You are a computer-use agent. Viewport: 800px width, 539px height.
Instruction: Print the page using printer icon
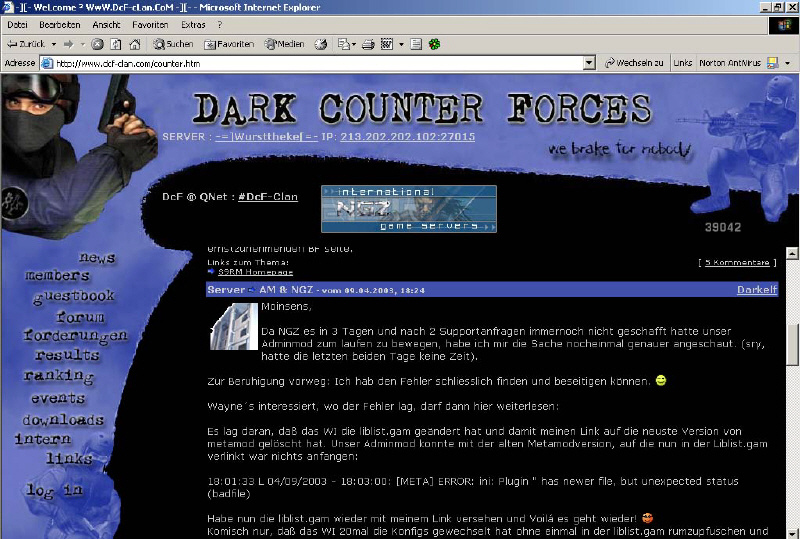368,44
